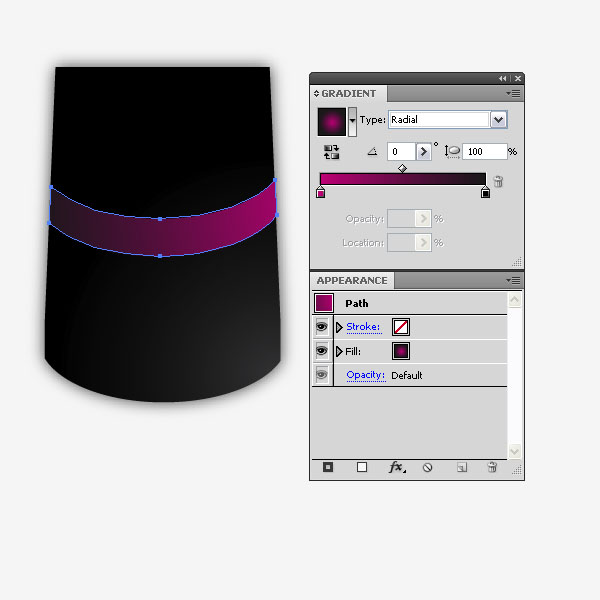This screenshot has height=600, width=600.
Task: Click the Fill gradient swatch in the Appearance panel
Action: pyautogui.click(x=401, y=351)
